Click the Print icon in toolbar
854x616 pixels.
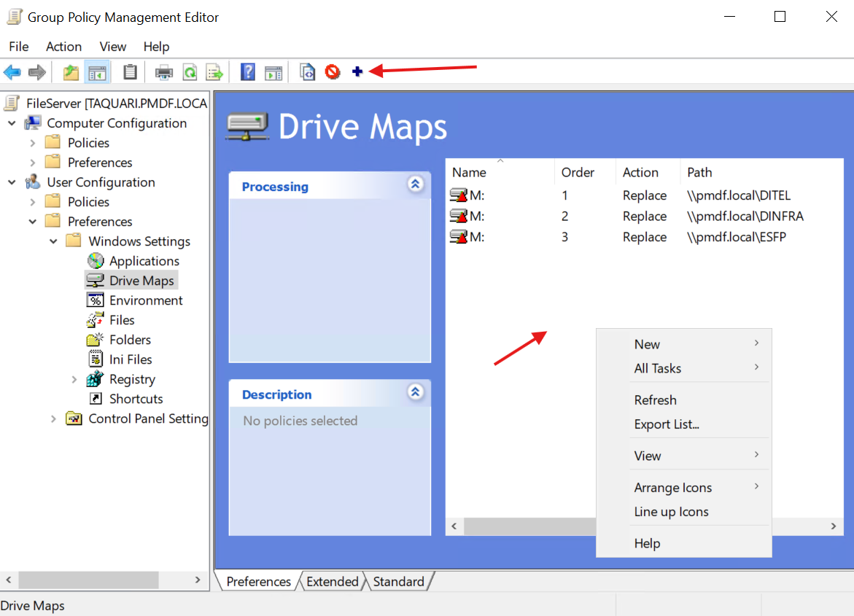coord(164,72)
